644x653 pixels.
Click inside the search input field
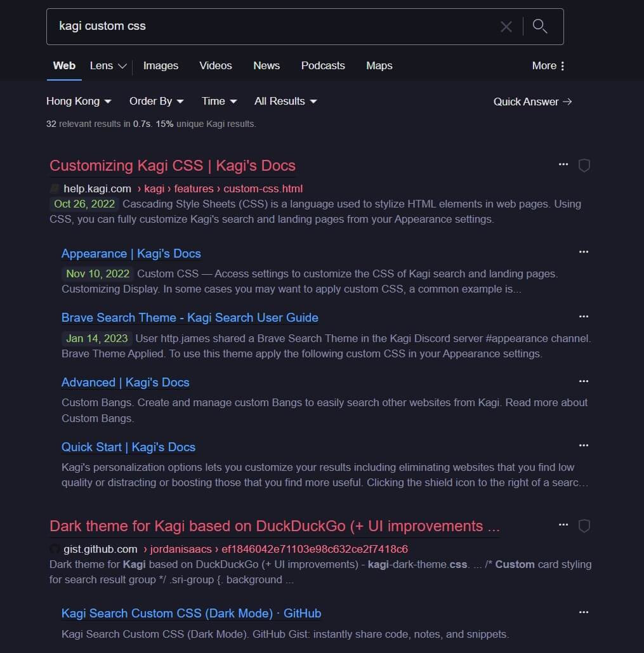254,26
